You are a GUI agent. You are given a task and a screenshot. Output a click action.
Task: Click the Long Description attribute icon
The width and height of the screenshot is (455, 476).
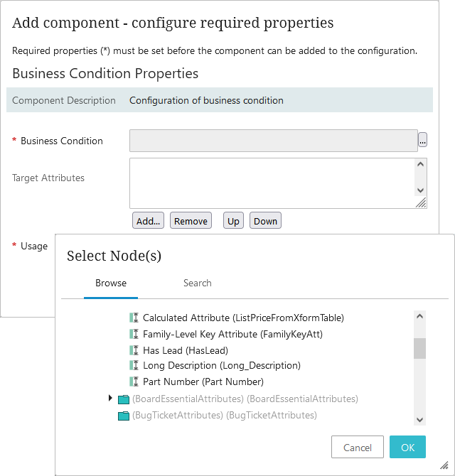pyautogui.click(x=133, y=366)
